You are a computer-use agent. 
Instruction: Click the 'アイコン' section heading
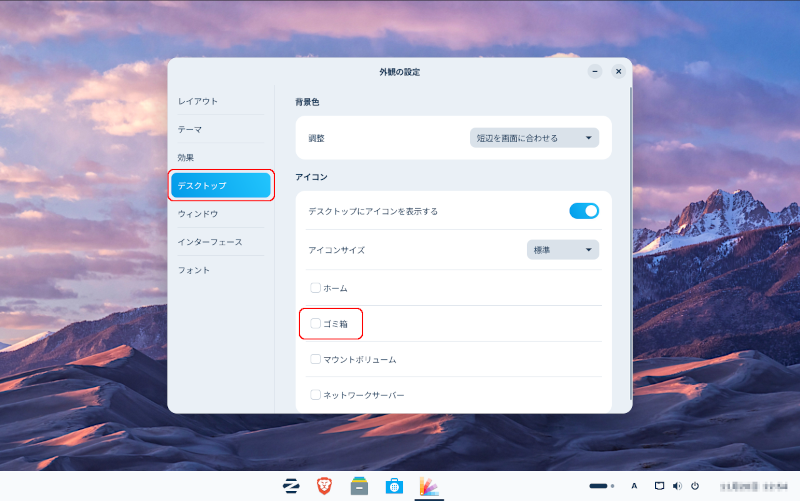point(311,177)
